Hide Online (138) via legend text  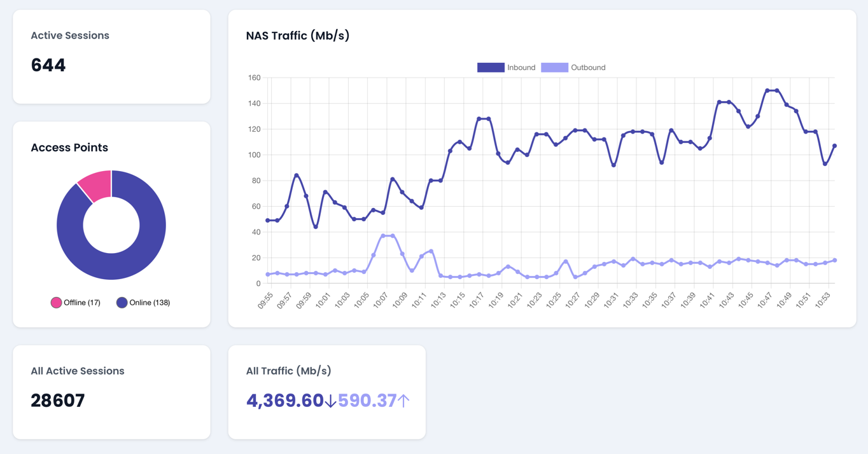coord(150,303)
